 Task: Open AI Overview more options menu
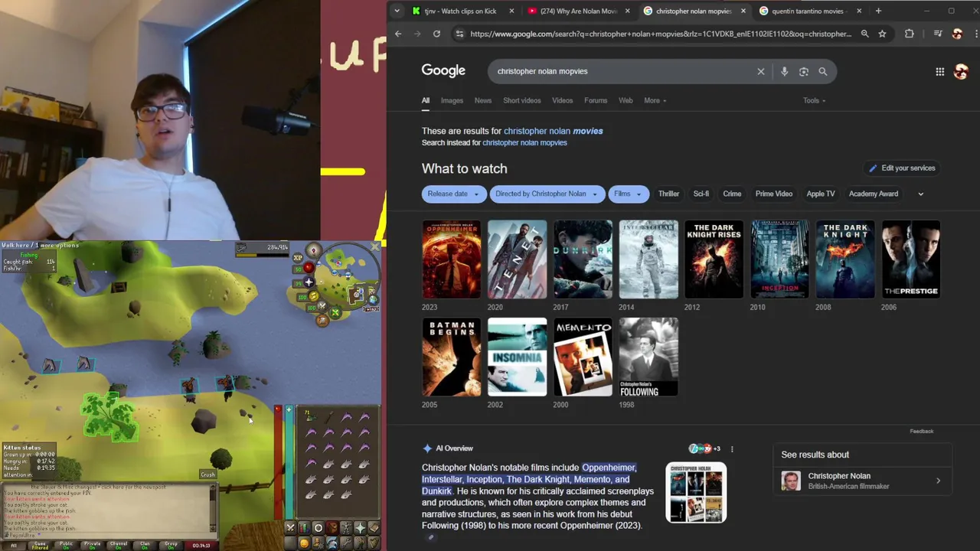click(732, 449)
